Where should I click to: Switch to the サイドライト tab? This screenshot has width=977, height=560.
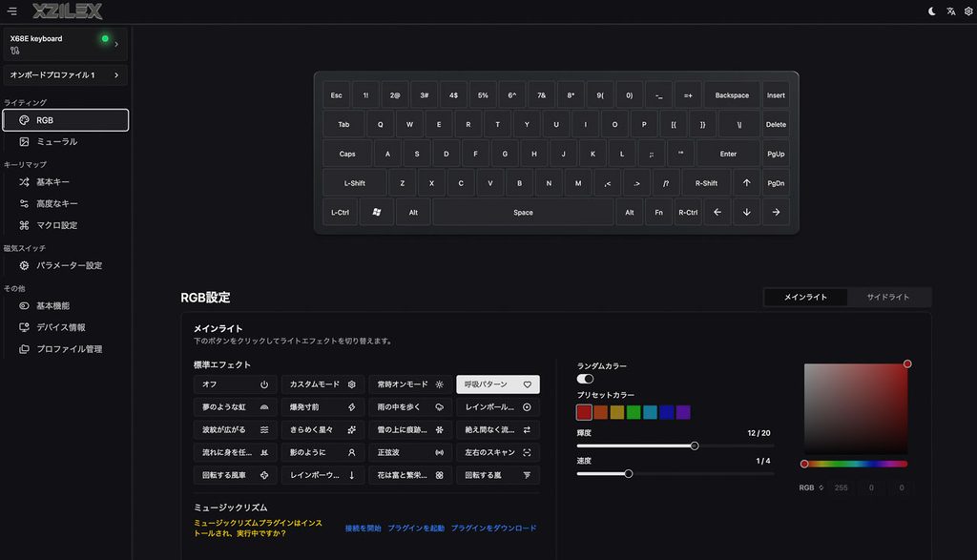click(x=888, y=297)
